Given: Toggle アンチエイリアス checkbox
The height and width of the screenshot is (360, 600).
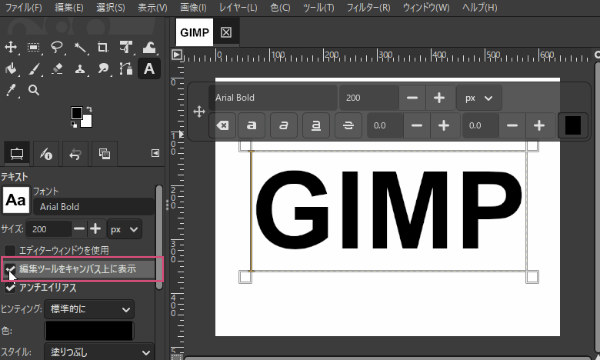Looking at the screenshot, I should [x=10, y=288].
